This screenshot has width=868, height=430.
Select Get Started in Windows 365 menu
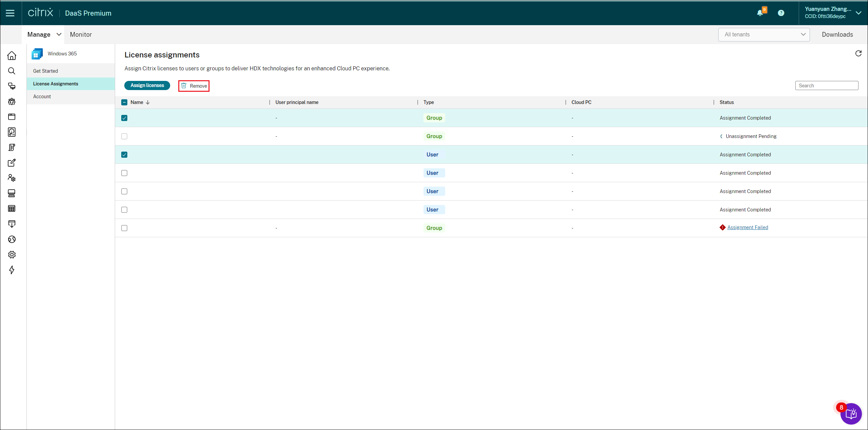pos(46,71)
